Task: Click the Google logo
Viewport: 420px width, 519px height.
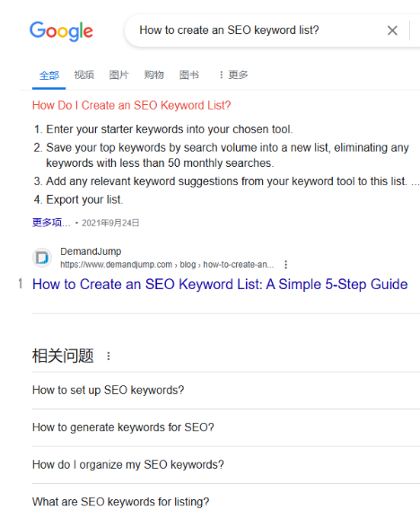Action: [x=61, y=31]
